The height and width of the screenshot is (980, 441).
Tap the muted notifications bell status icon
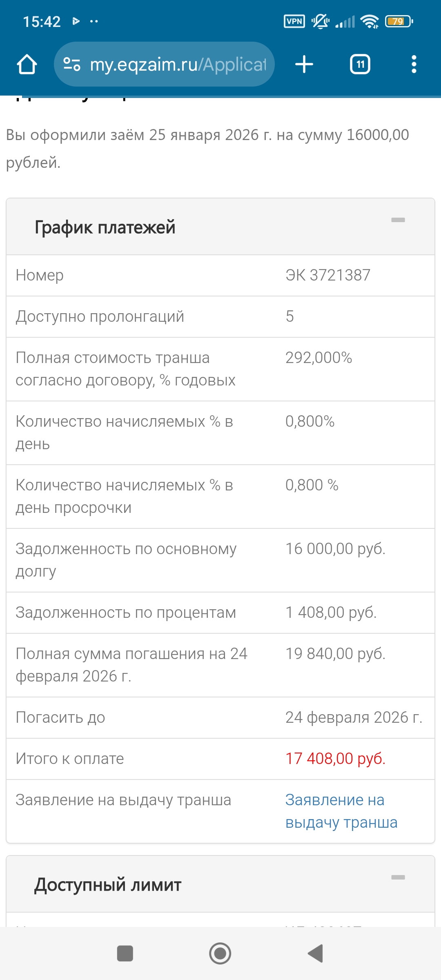(x=320, y=21)
